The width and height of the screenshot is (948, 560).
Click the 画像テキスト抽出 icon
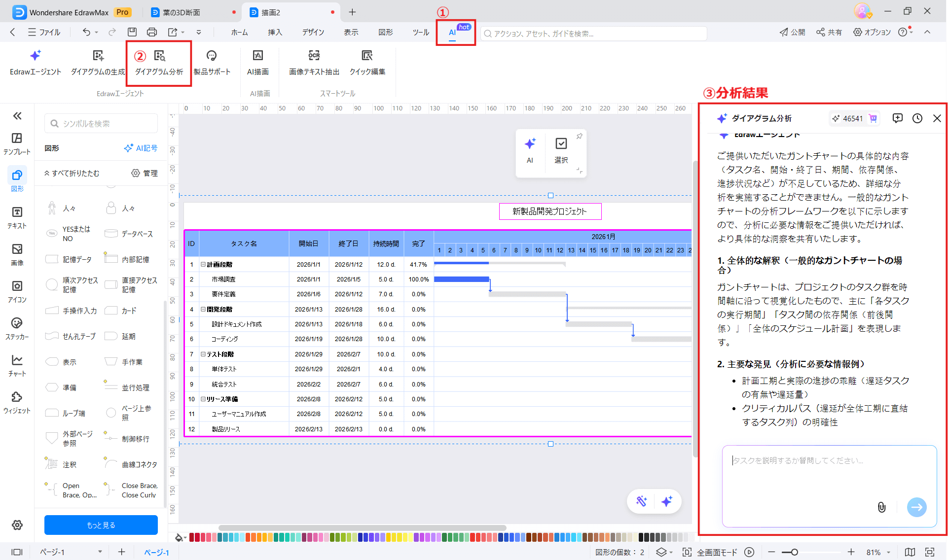click(x=314, y=63)
